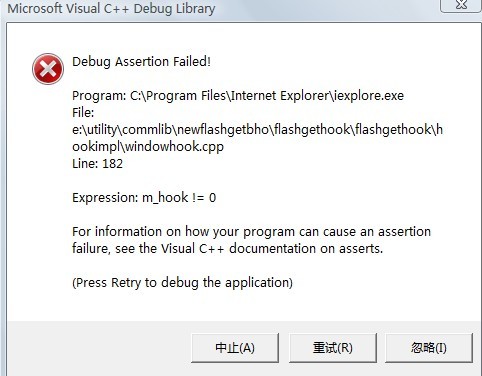
Task: Click the 'For information on how' sentence
Action: (x=251, y=232)
